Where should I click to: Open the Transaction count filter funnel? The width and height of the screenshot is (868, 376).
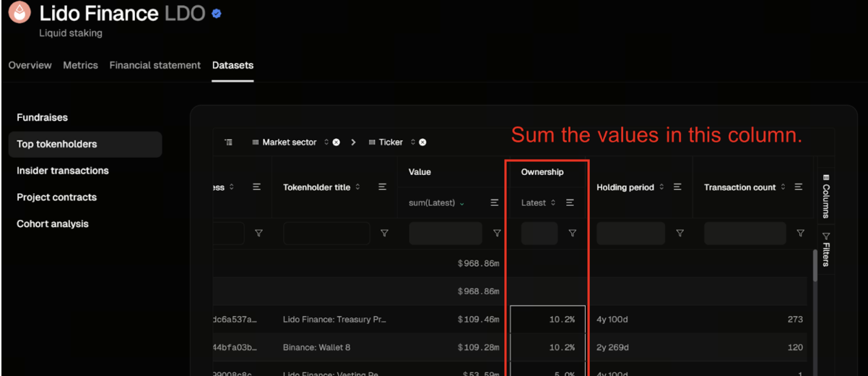point(800,234)
